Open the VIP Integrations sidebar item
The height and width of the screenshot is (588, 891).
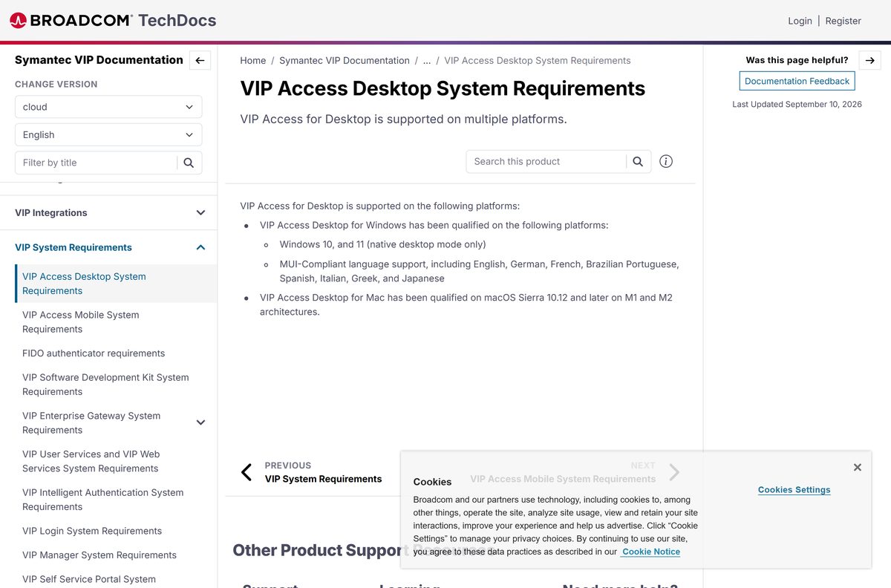point(51,213)
